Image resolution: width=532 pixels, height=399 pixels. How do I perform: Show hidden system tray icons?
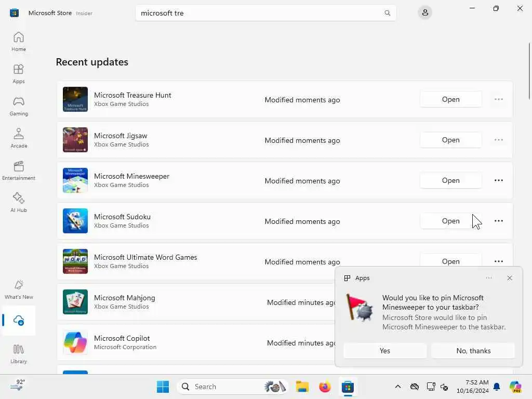point(398,387)
